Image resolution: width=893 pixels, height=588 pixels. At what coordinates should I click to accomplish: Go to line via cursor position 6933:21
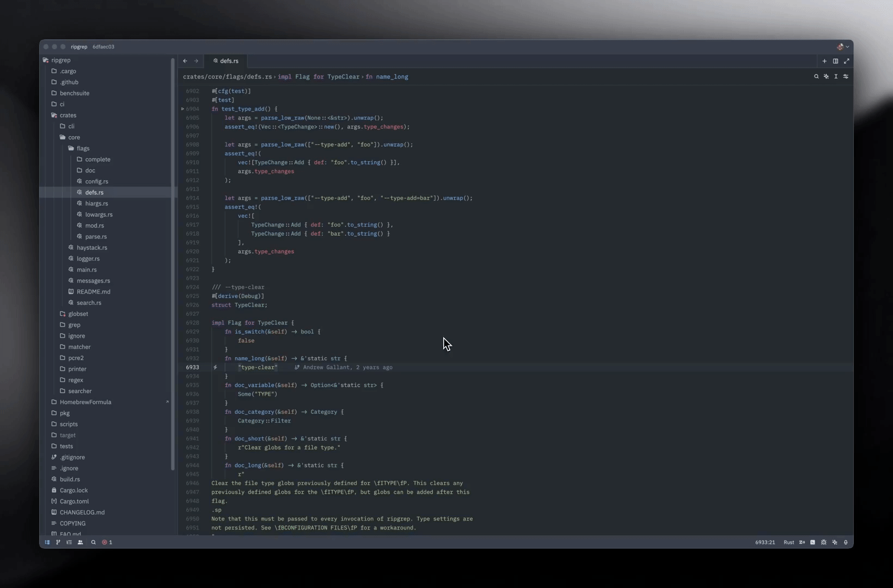765,542
